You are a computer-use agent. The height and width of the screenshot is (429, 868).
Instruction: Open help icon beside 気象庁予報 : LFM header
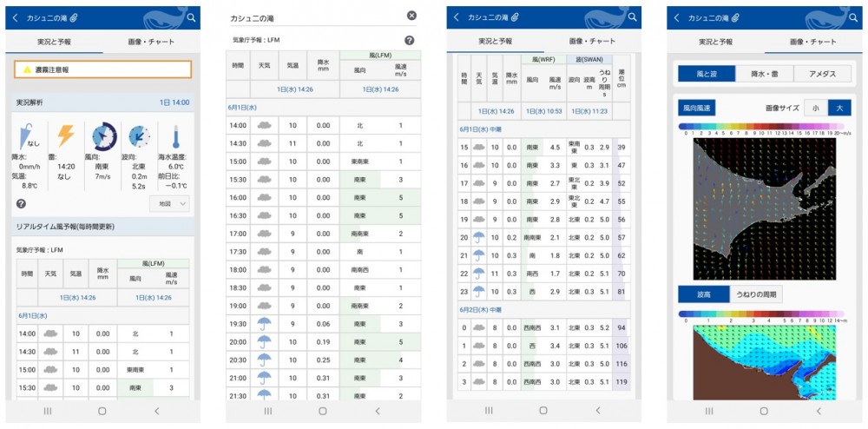coord(409,40)
